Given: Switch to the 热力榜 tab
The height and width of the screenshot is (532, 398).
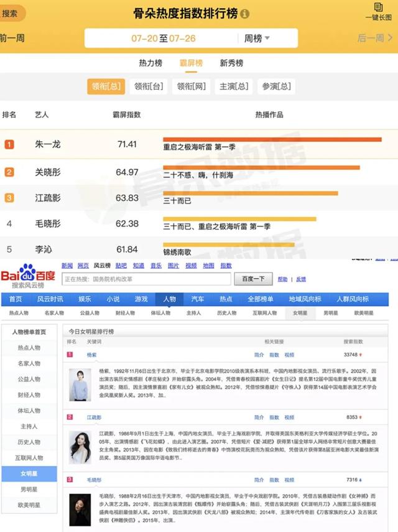Looking at the screenshot, I should point(150,63).
